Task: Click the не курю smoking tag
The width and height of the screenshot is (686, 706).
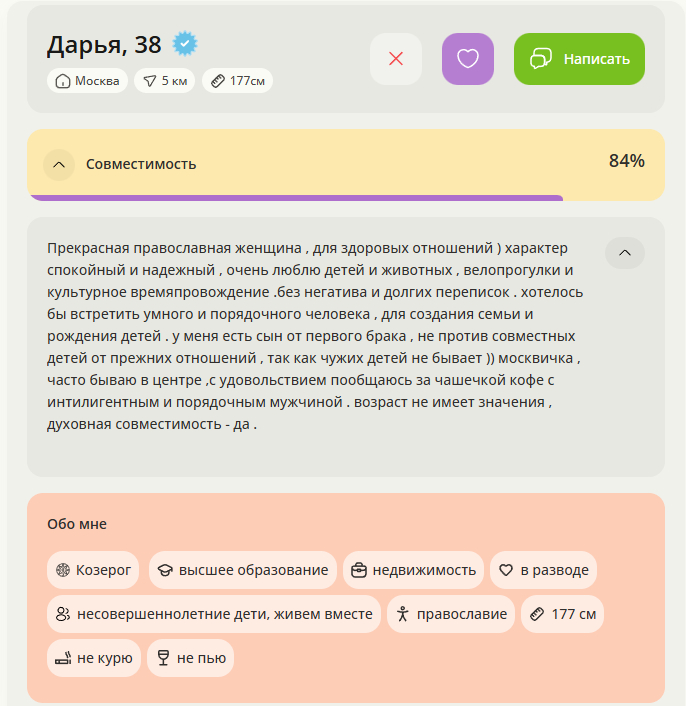Action: click(x=94, y=658)
